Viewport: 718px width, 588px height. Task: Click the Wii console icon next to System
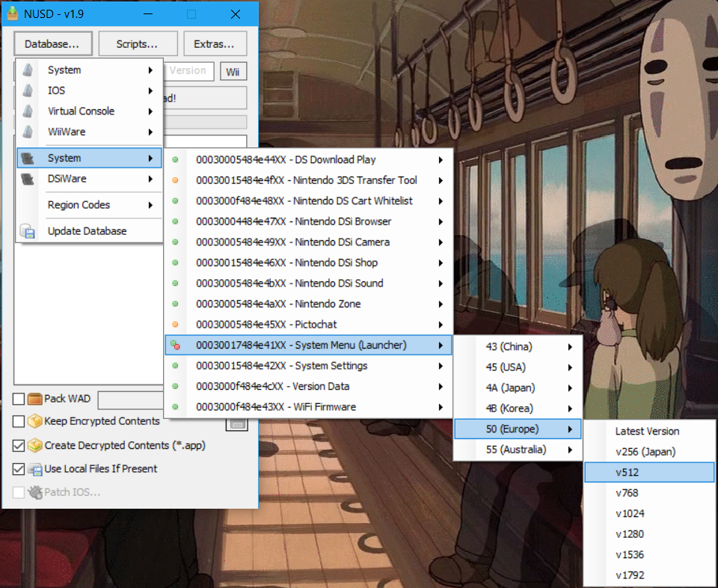28,70
